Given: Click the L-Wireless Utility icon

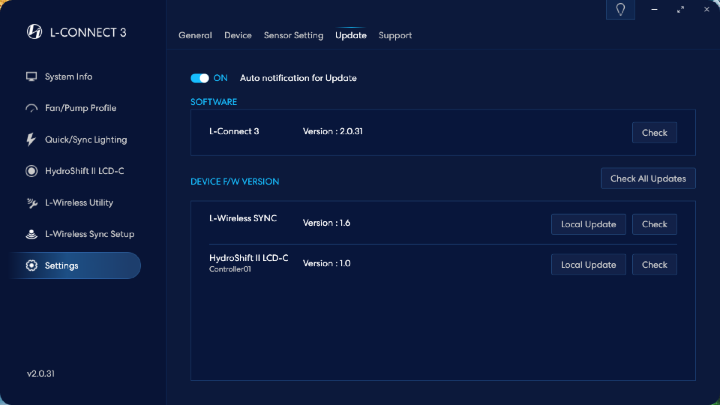Looking at the screenshot, I should tap(31, 203).
